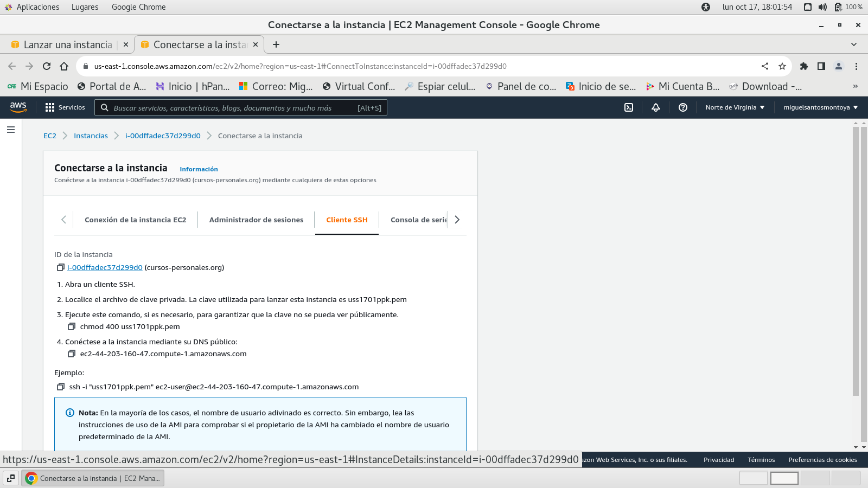The width and height of the screenshot is (868, 488).
Task: Copy the instance ID
Action: click(61, 267)
